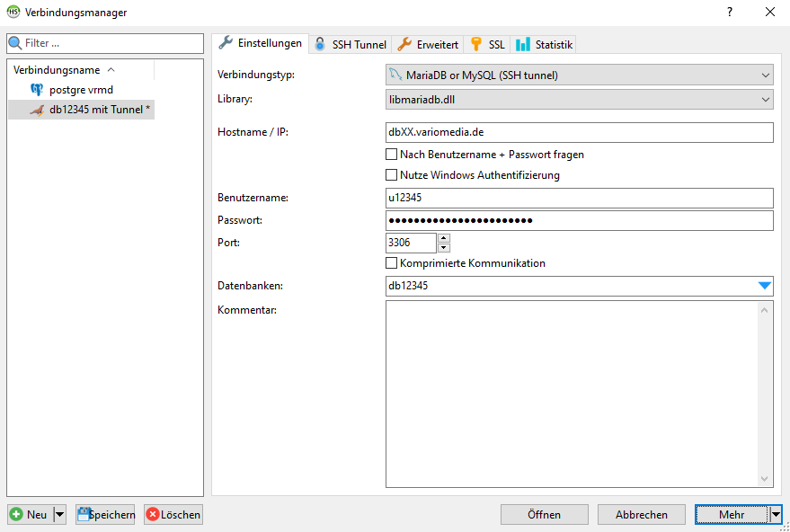790x532 pixels.
Task: Click the Benutzername field
Action: point(580,198)
